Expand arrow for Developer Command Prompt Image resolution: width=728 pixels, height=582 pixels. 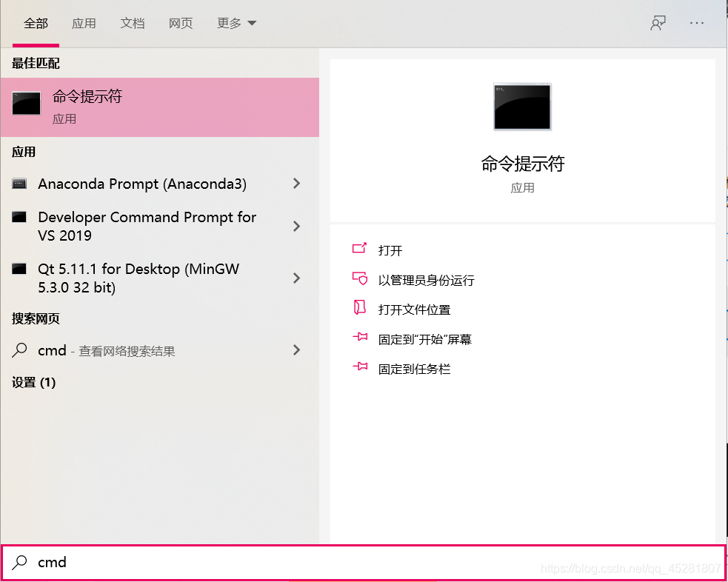tap(297, 226)
